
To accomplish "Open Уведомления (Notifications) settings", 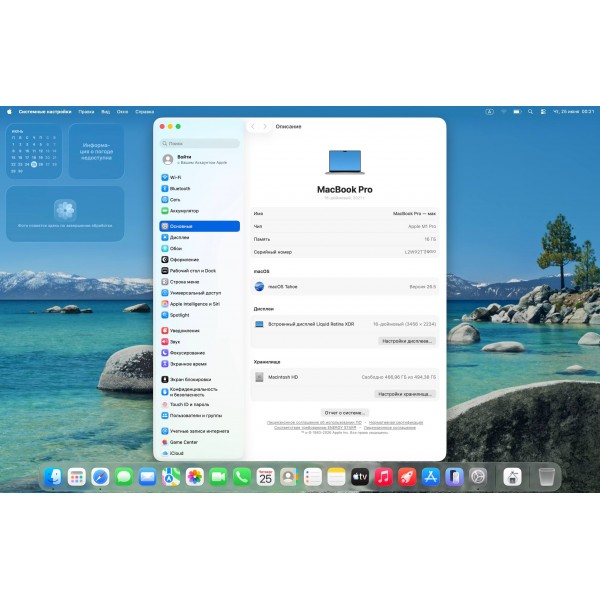I will (199, 331).
